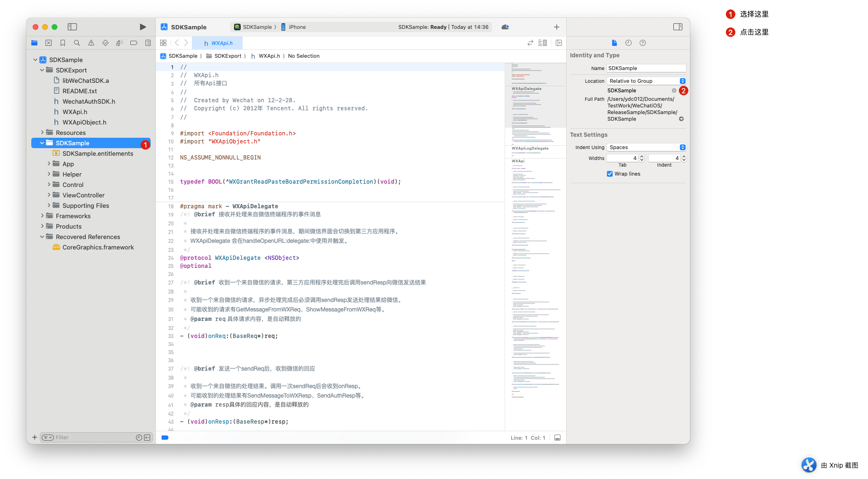The image size is (868, 479).
Task: Open the Project navigator folder icon
Action: click(x=34, y=43)
